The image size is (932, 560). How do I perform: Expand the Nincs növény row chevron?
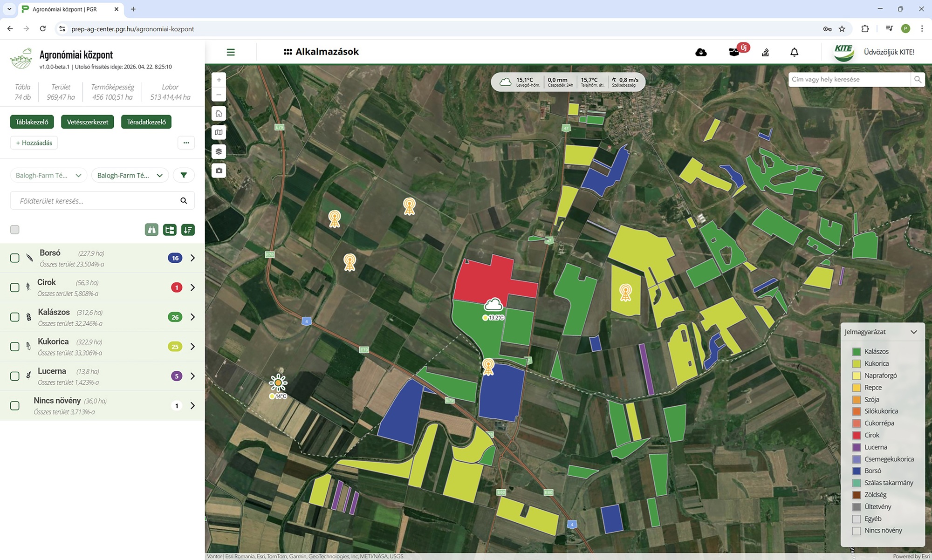point(192,406)
